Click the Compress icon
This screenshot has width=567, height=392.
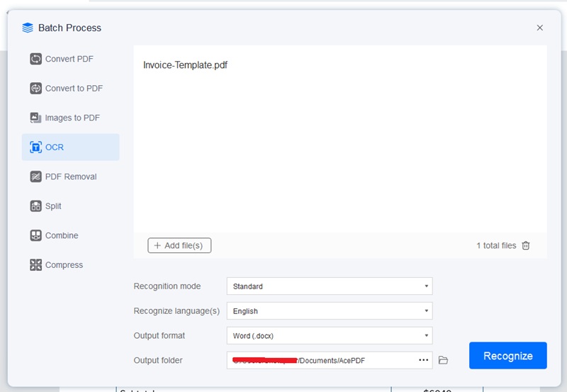pos(35,265)
